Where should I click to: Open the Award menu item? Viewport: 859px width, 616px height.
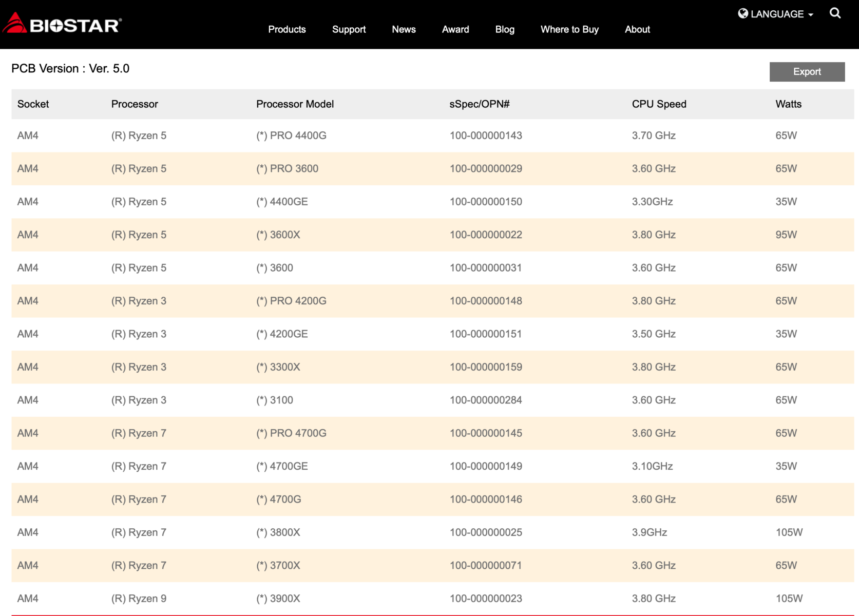pos(455,29)
